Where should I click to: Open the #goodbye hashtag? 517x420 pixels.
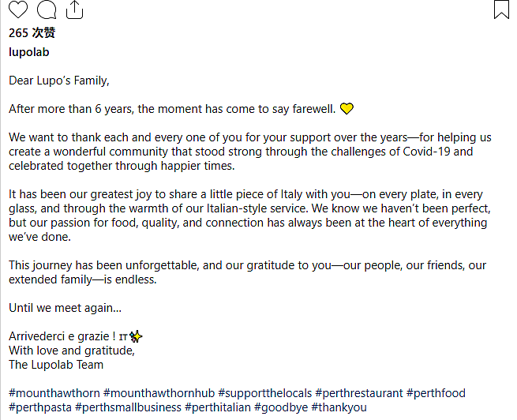pyautogui.click(x=281, y=407)
